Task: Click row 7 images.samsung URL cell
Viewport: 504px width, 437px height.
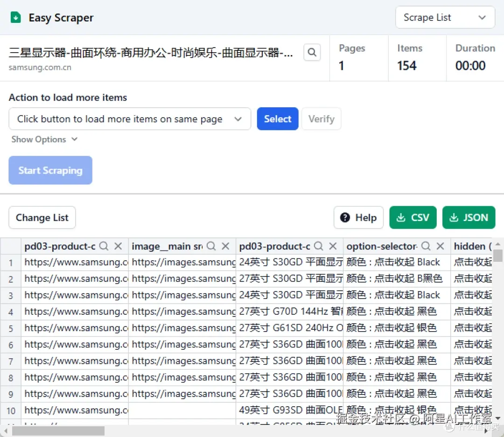Action: (182, 361)
